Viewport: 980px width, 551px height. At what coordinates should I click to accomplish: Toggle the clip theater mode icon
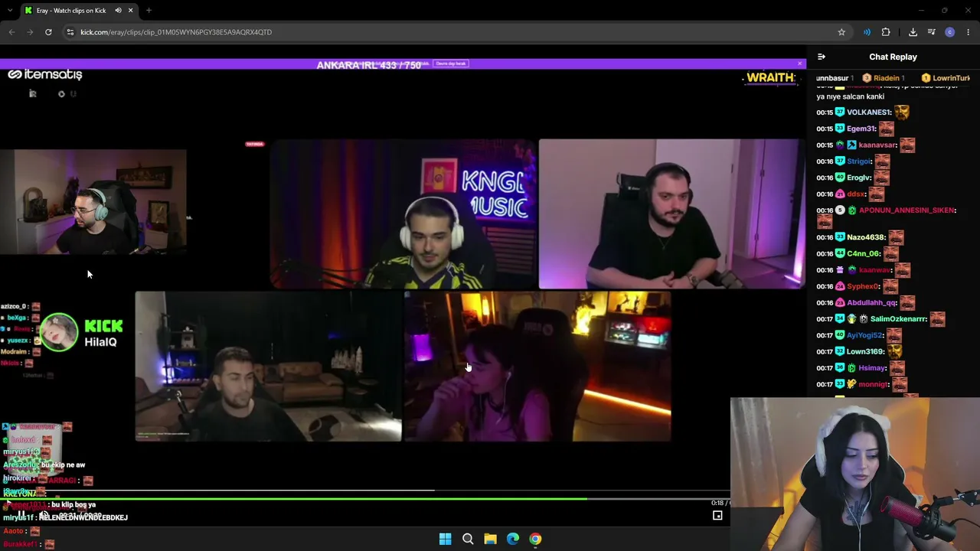pos(717,516)
